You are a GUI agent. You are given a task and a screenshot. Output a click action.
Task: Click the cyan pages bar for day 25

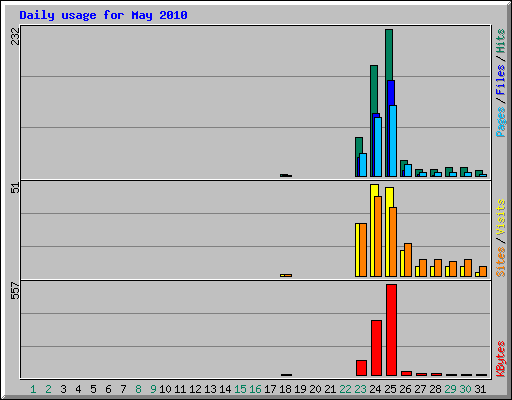(393, 141)
